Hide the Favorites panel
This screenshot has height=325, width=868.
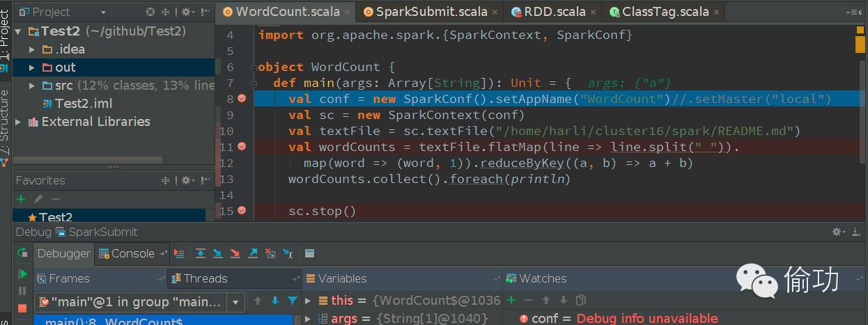tap(206, 180)
